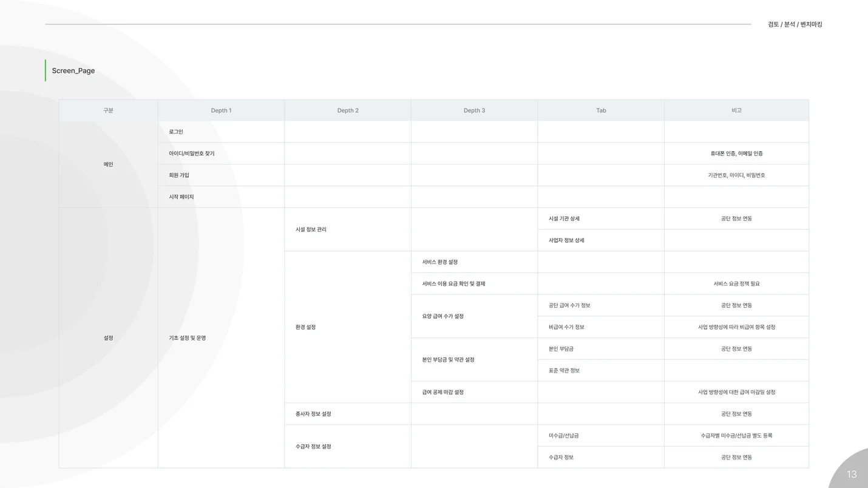Click the '서비스 환경 설정' cell
The image size is (868, 488).
click(x=474, y=262)
